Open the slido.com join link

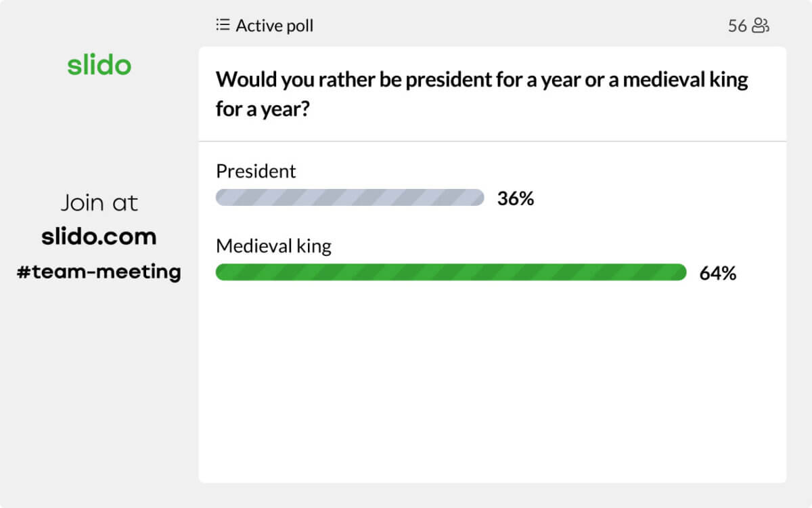click(99, 236)
